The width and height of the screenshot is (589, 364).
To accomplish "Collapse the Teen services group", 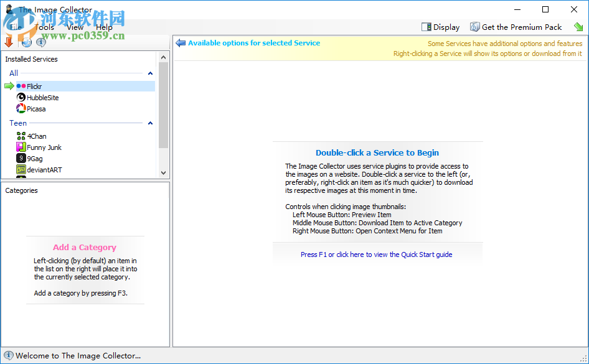I will tap(150, 123).
